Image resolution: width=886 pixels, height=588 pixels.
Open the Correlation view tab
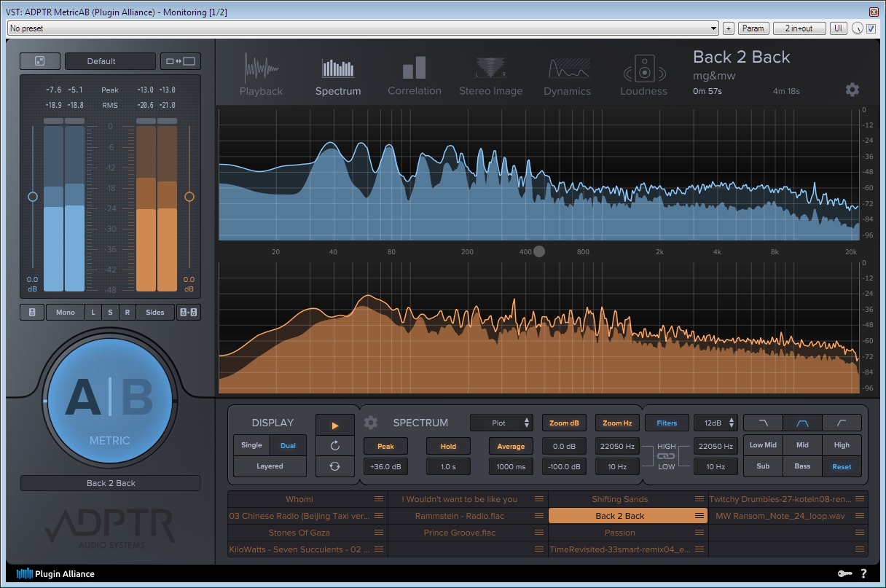pos(414,77)
